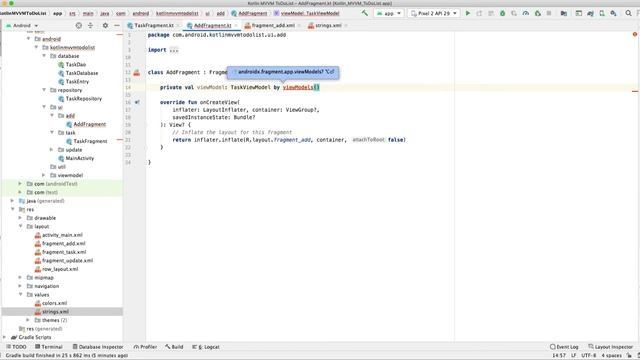Open the Database Inspector tool window
This screenshot has height=360, width=640.
[x=98, y=347]
